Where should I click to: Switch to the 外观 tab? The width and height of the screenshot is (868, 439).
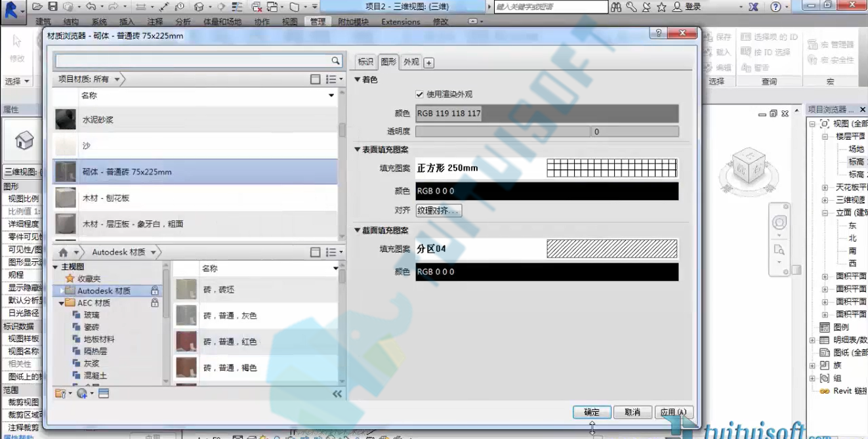click(411, 62)
